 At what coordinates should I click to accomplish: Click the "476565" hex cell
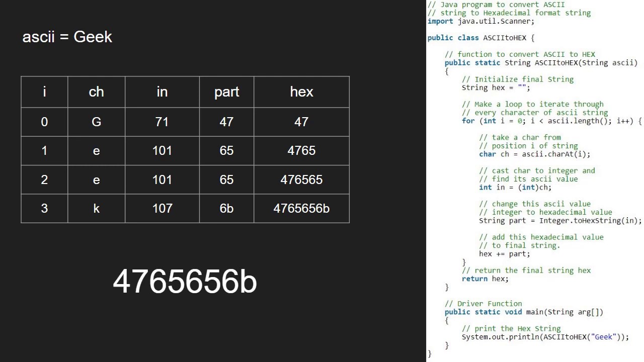[x=301, y=180]
